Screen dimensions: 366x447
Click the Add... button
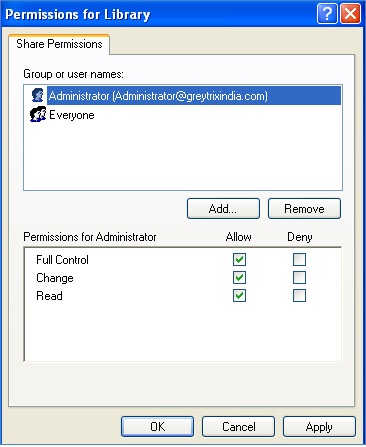[x=223, y=209]
